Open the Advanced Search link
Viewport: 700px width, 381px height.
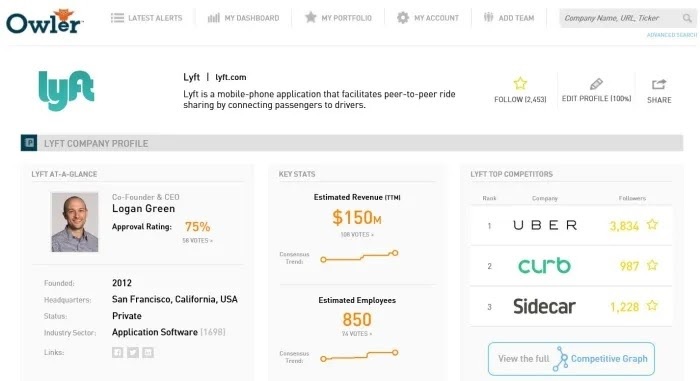[x=671, y=35]
